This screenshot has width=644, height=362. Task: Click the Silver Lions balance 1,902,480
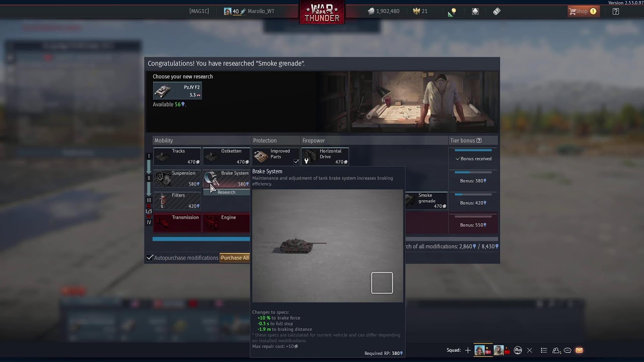point(383,11)
